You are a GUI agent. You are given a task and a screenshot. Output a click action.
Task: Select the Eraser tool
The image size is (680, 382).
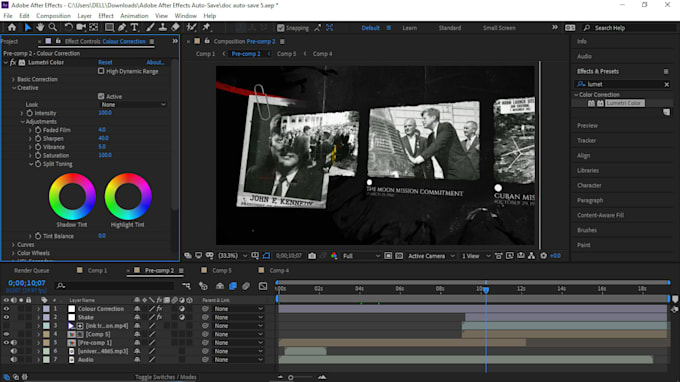point(176,27)
